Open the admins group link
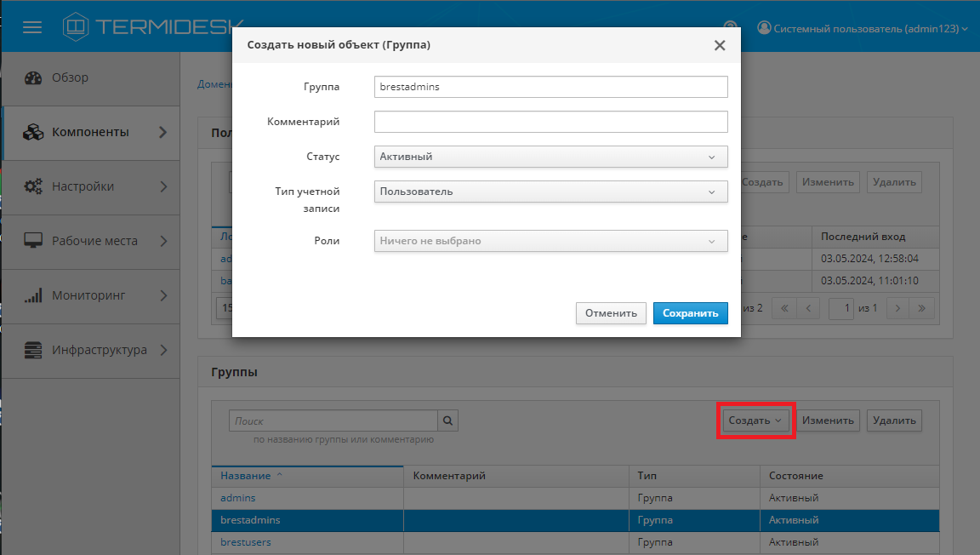Screen dimensions: 980x555 [237, 498]
